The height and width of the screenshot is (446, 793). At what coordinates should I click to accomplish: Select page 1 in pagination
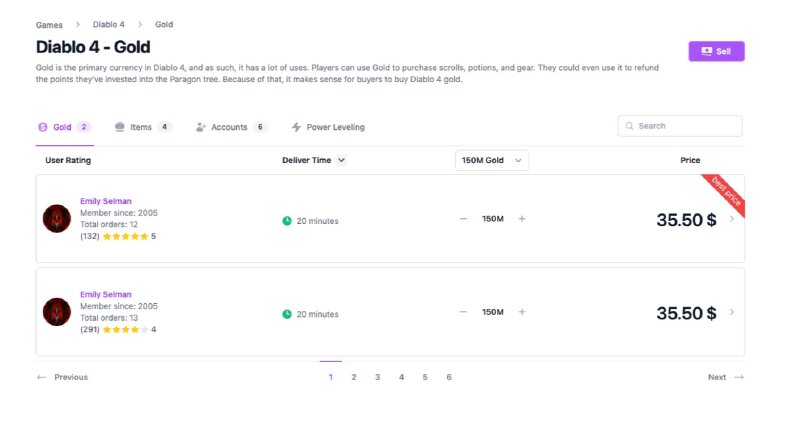pos(331,377)
